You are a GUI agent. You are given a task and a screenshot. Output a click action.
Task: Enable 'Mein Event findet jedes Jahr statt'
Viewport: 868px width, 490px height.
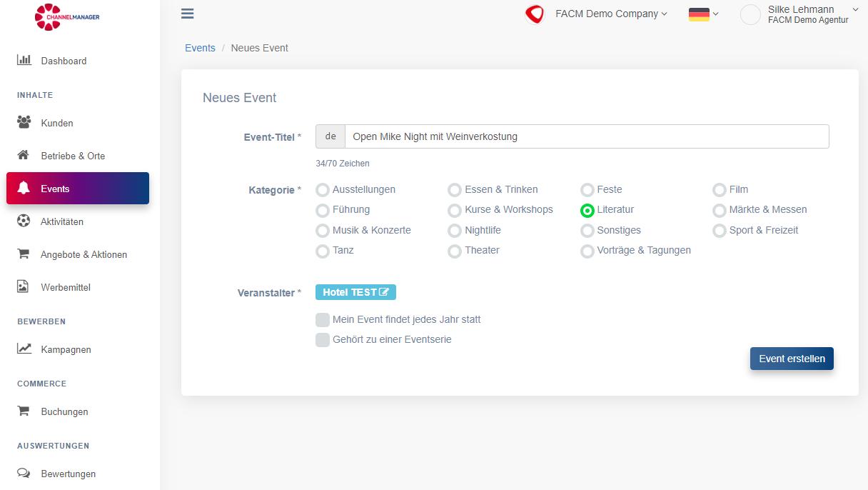(323, 319)
